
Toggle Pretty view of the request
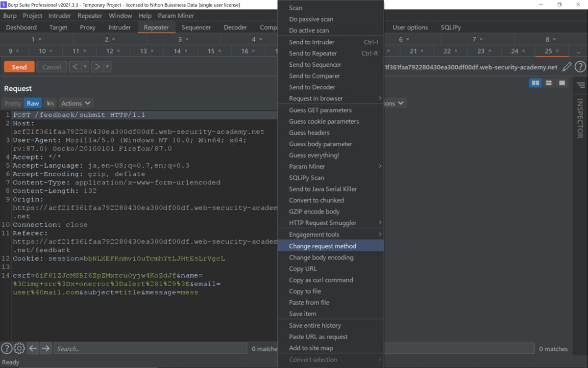13,103
